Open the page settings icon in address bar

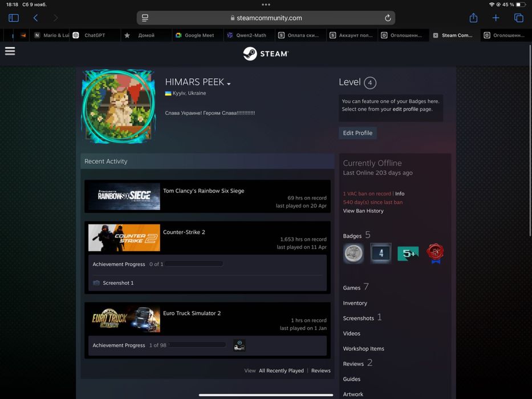(145, 18)
